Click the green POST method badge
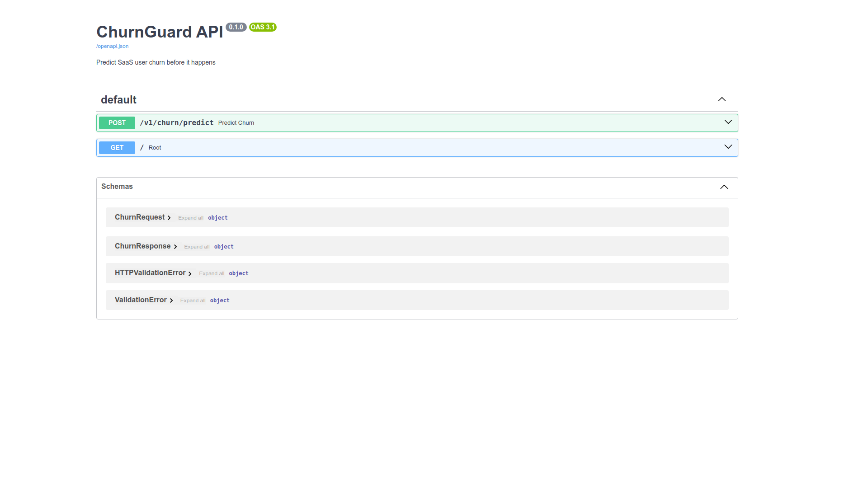 [x=117, y=122]
